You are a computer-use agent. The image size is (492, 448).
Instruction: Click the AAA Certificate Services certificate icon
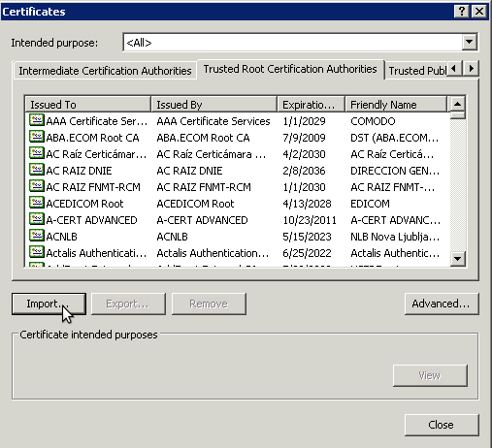click(37, 120)
